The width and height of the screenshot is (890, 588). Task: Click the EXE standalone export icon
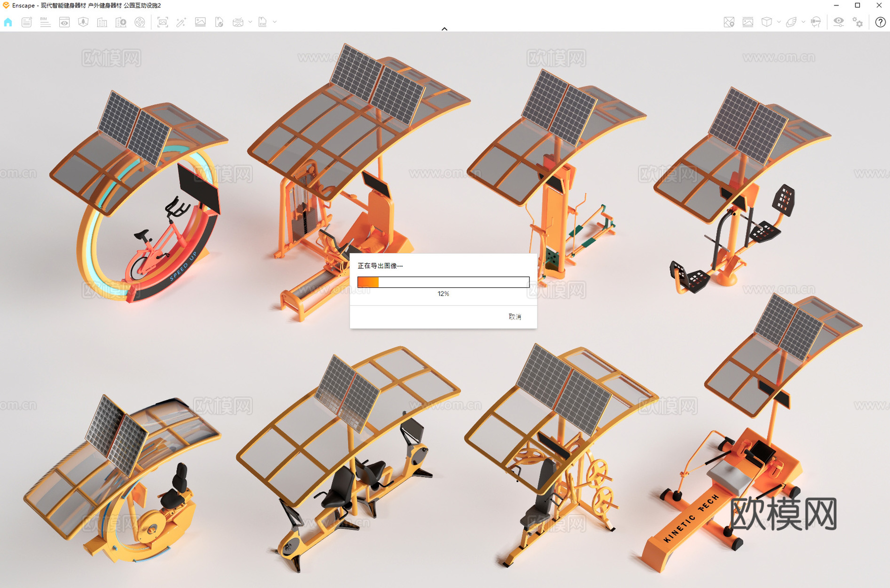[263, 22]
